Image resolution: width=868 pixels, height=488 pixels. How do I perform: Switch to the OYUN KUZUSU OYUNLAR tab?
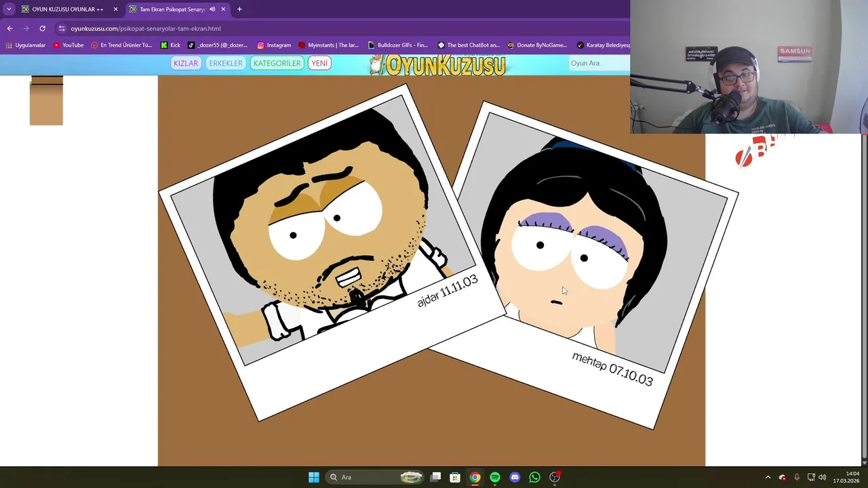pyautogui.click(x=68, y=9)
